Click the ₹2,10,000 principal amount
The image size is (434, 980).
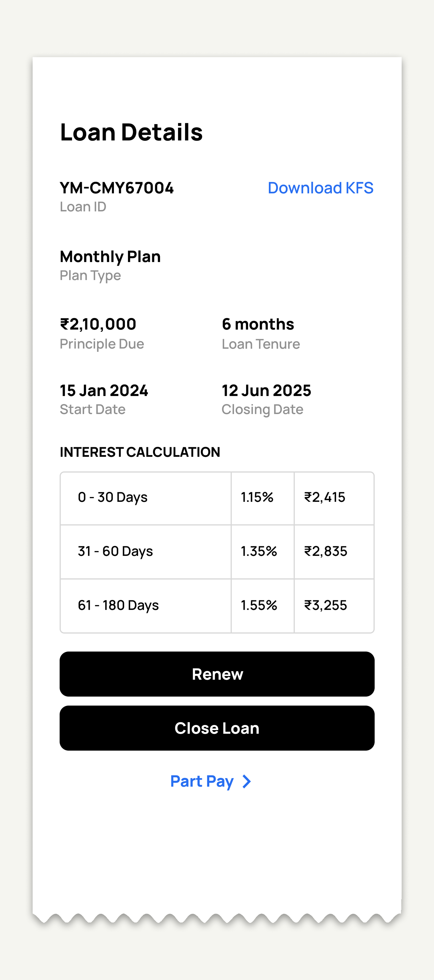tap(98, 324)
